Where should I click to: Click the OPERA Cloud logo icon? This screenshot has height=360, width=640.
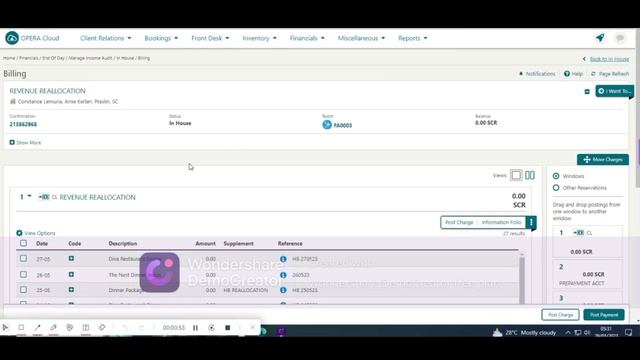(x=12, y=38)
